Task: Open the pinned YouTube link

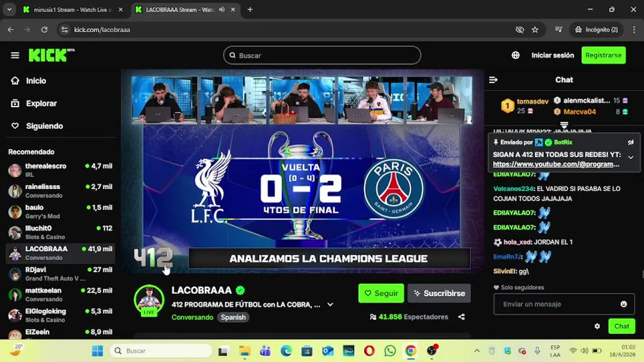Action: [556, 164]
